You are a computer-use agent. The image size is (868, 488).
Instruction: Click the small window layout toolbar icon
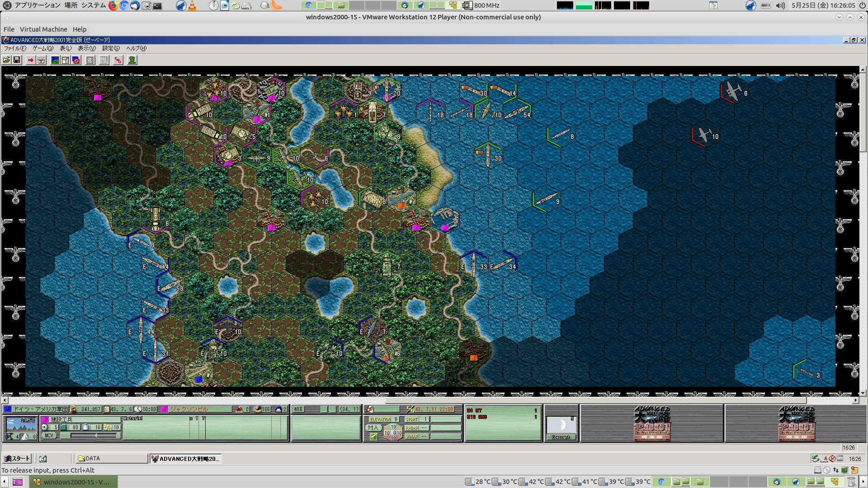point(66,60)
